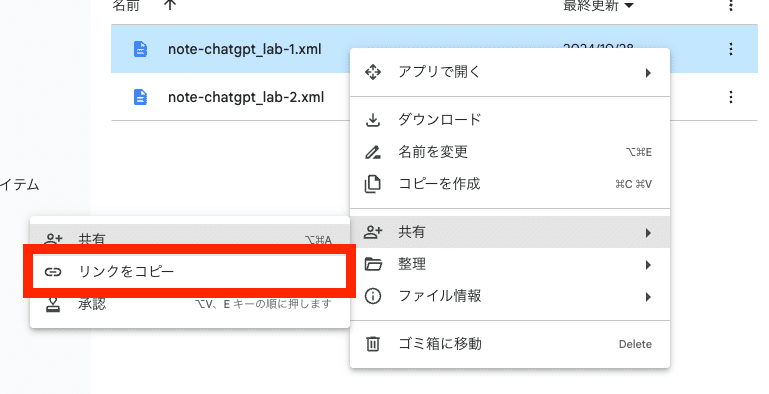Expand the アプリで開く submenu arrow
769x394 pixels.
pyautogui.click(x=648, y=73)
